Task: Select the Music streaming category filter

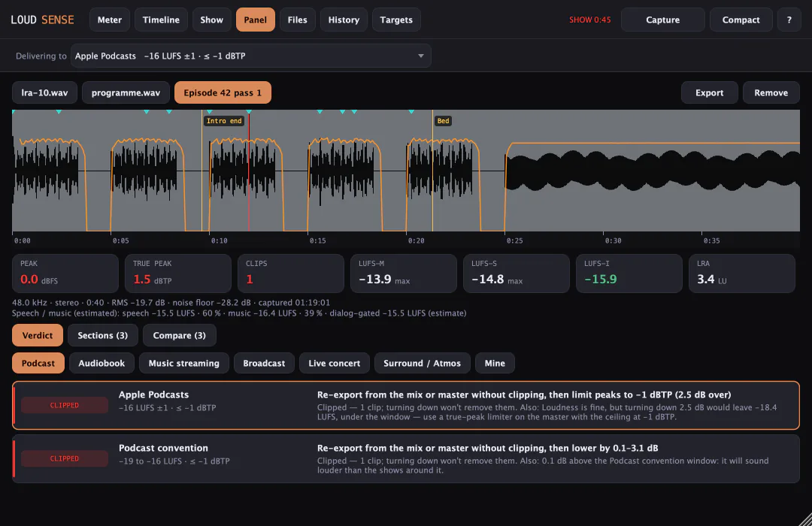Action: click(184, 363)
